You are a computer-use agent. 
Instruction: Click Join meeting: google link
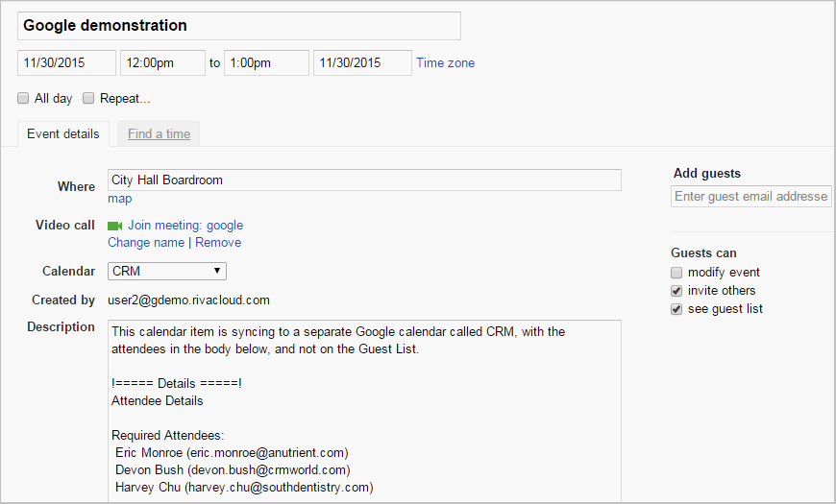(185, 226)
